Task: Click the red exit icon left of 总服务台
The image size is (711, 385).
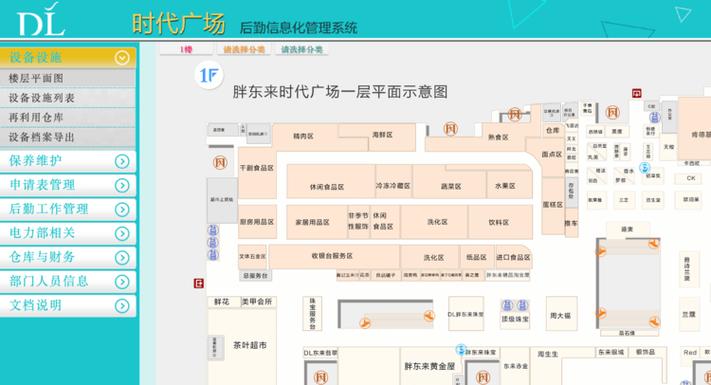Action: (199, 283)
